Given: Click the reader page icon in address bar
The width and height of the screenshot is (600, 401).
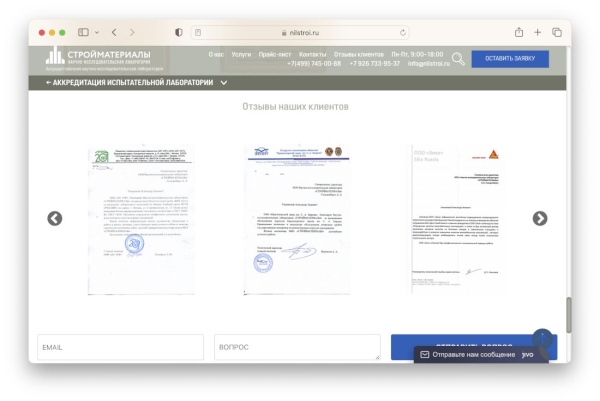Looking at the screenshot, I should pos(198,33).
